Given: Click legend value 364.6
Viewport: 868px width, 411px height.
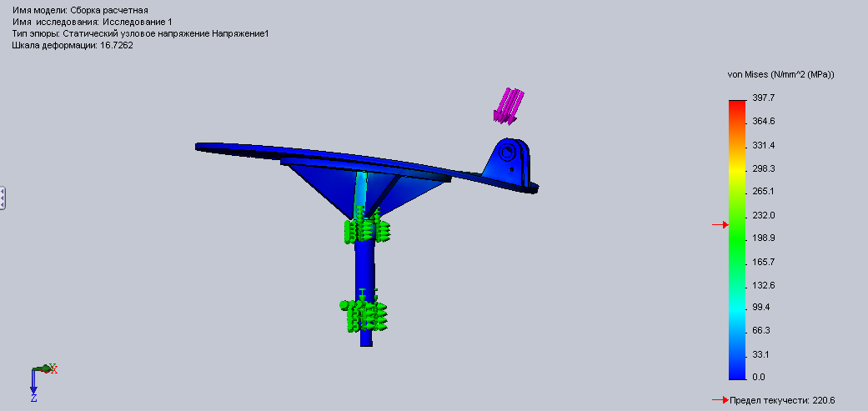Looking at the screenshot, I should (764, 121).
